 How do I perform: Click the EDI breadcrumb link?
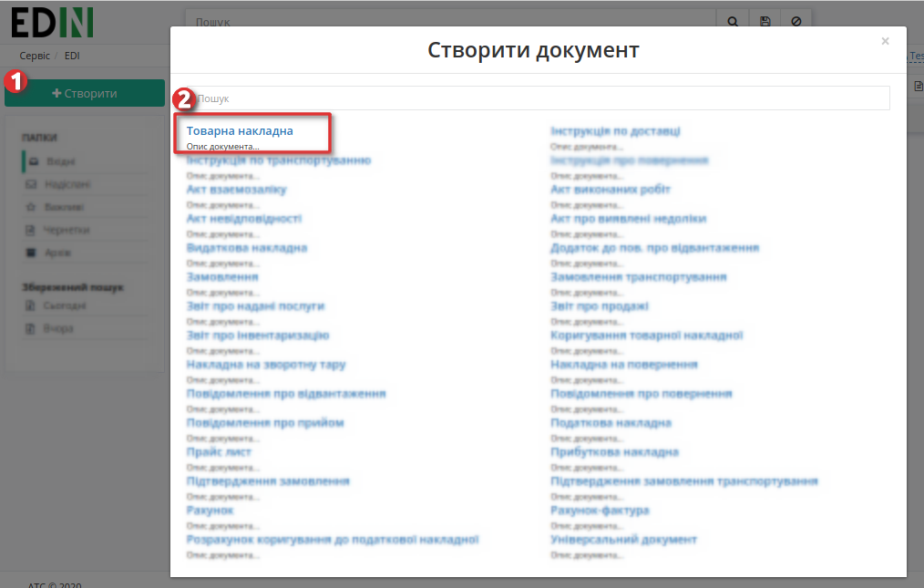coord(72,56)
